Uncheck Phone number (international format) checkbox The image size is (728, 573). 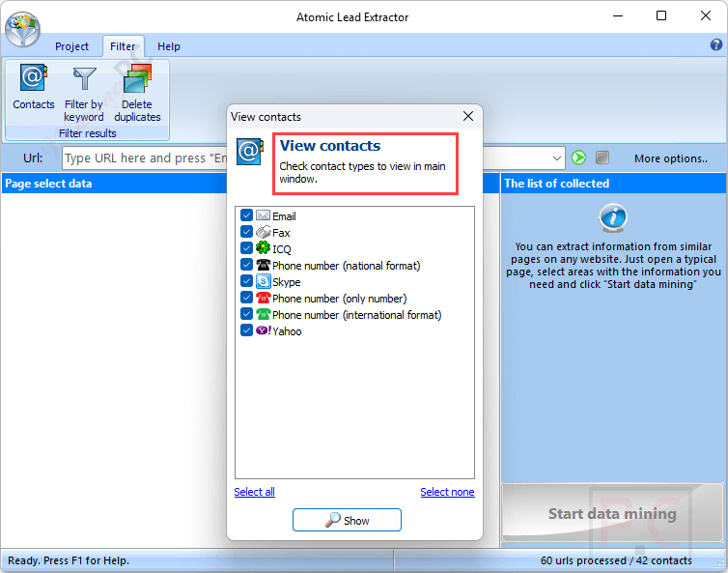(x=246, y=314)
